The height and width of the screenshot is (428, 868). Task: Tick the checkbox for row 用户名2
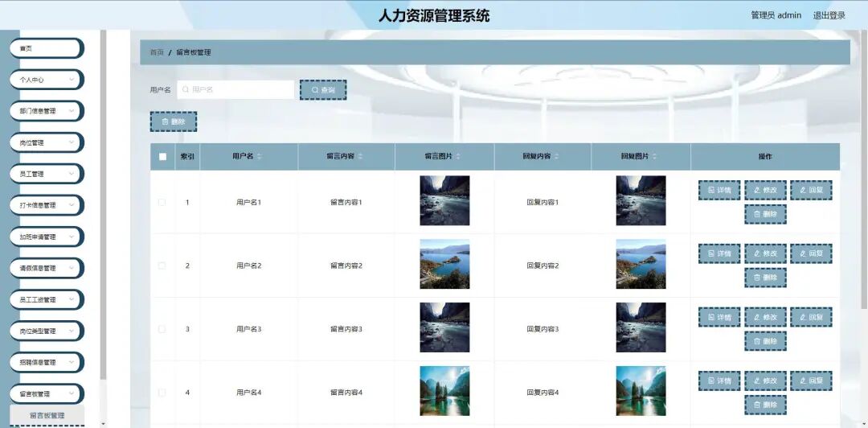coord(162,265)
